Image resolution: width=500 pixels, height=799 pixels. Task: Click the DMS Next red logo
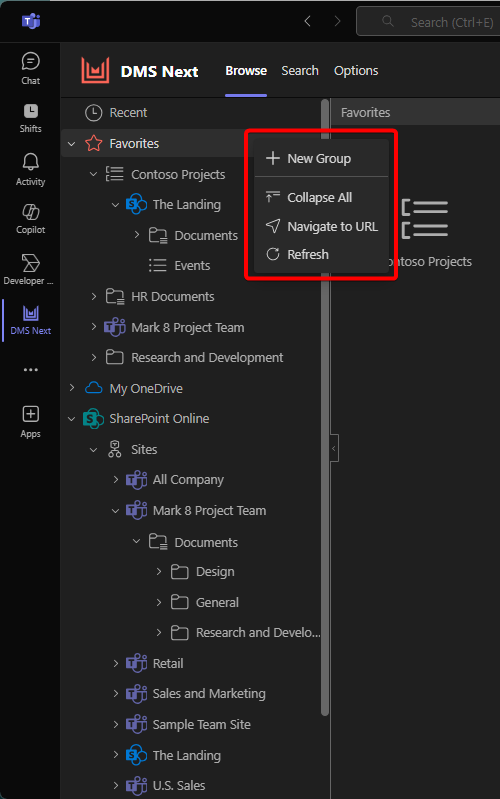pyautogui.click(x=95, y=70)
